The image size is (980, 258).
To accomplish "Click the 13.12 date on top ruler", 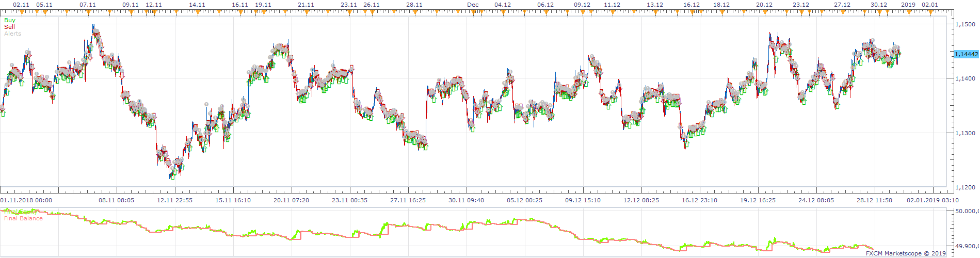I will coord(655,5).
